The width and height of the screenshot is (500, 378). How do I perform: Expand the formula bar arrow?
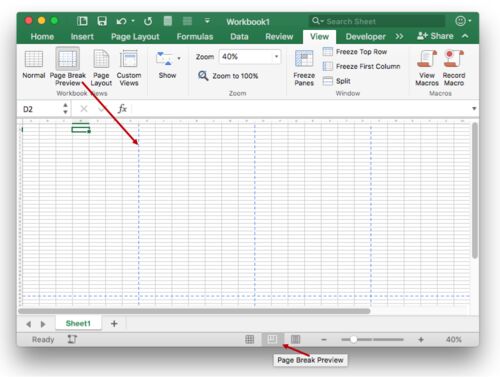pos(474,109)
